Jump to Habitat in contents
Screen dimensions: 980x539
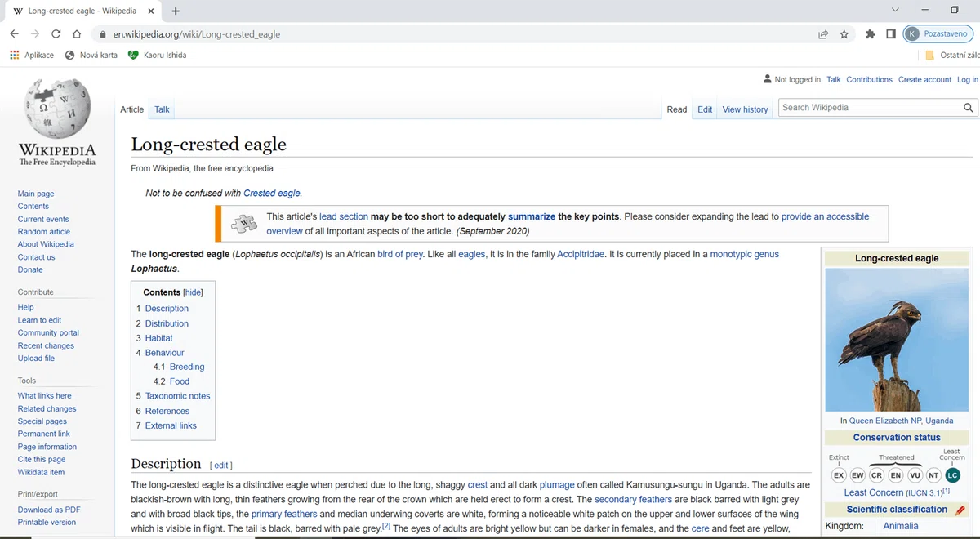(x=159, y=338)
